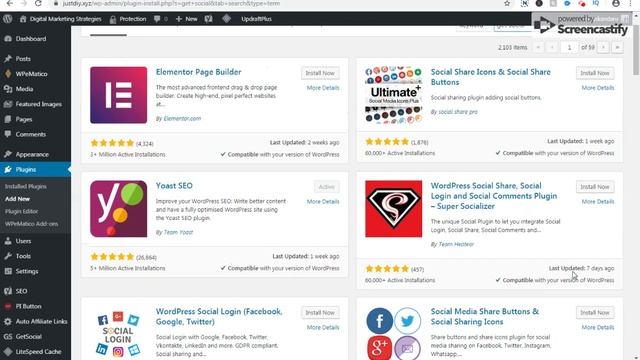Viewport: 640px width, 360px height.
Task: Open the Media library icon
Action: click(8, 89)
